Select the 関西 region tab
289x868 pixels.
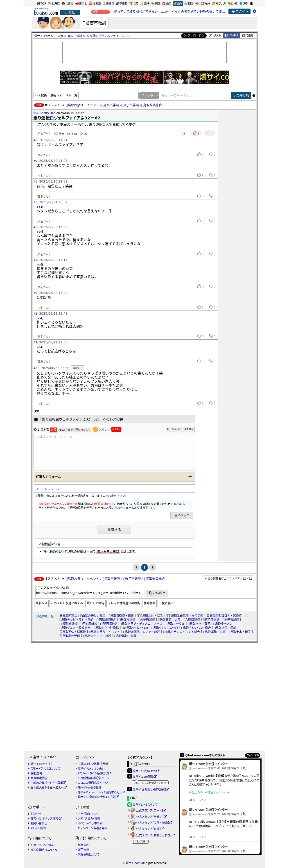[x=156, y=3]
